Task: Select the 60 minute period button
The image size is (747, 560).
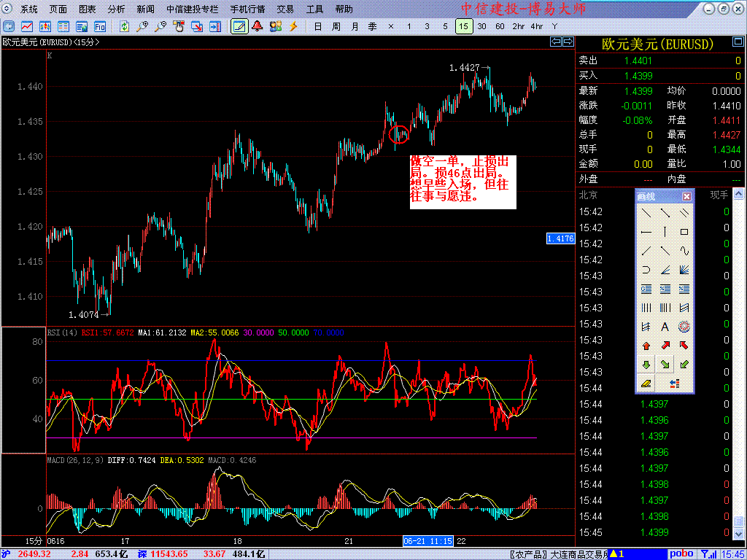Action: click(x=500, y=26)
